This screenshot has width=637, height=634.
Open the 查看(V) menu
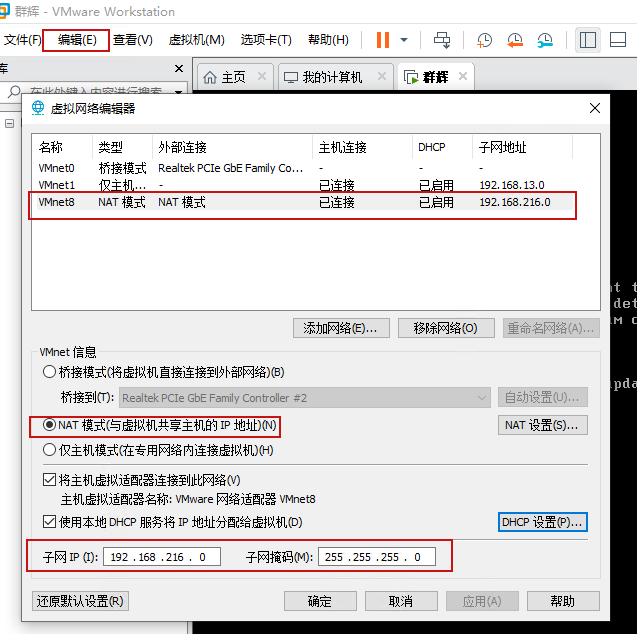[132, 40]
